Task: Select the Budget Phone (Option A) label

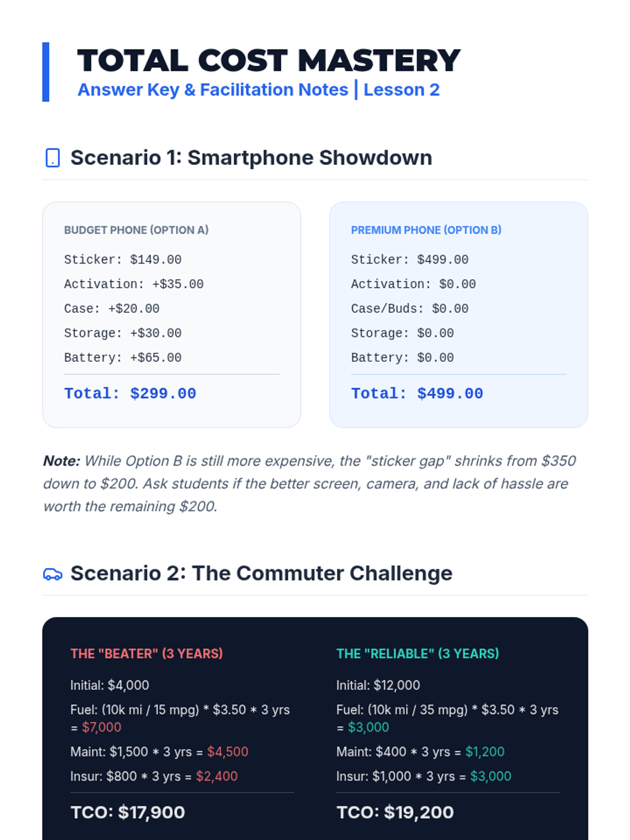Action: (x=136, y=230)
